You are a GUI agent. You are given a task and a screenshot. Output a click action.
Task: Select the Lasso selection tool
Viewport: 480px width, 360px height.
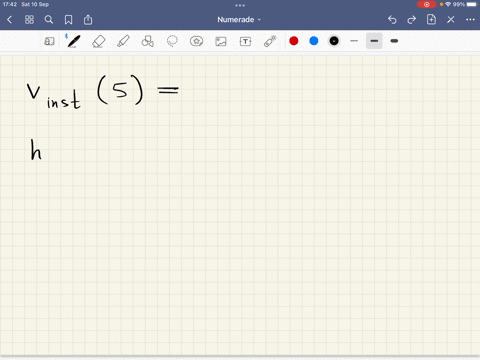click(172, 41)
